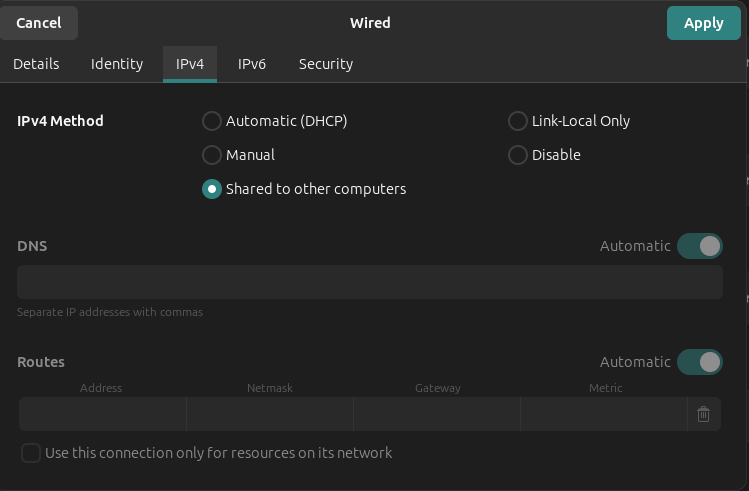The height and width of the screenshot is (491, 749).
Task: Choose Shared to other computers option
Action: (x=212, y=189)
